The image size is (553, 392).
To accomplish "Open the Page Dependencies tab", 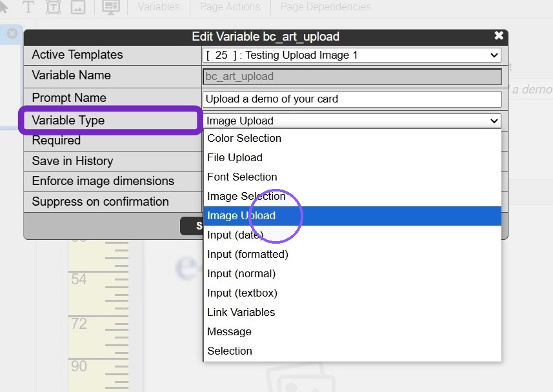I will point(325,6).
